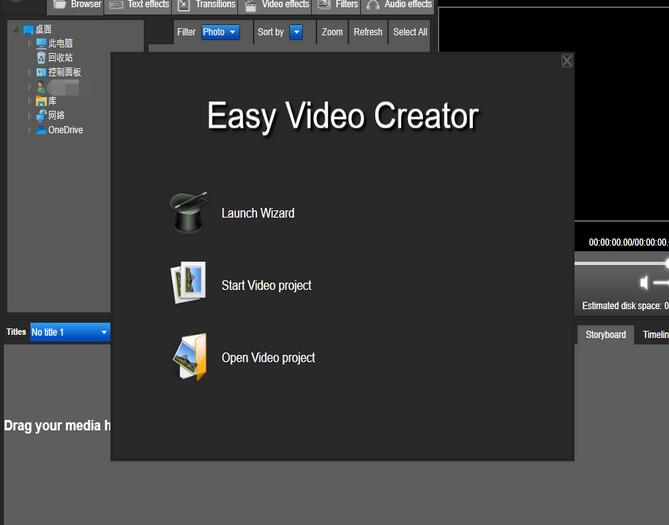Switch to the Transitions tab

[x=205, y=6]
